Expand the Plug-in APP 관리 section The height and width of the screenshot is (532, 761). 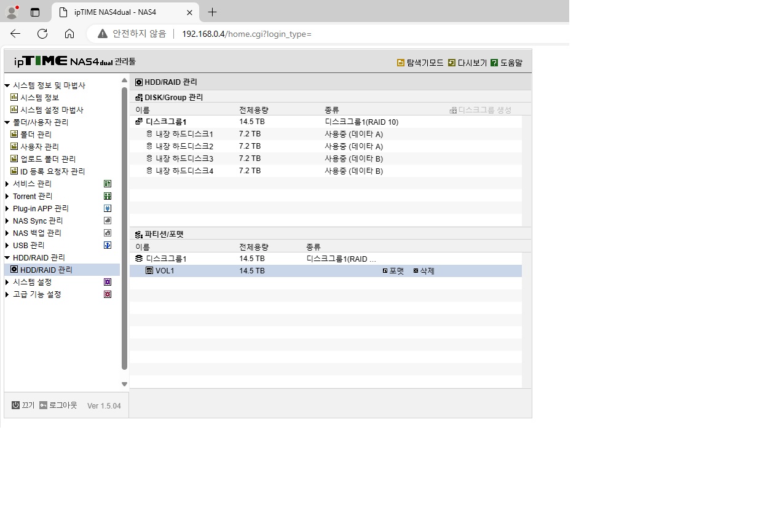tap(7, 208)
